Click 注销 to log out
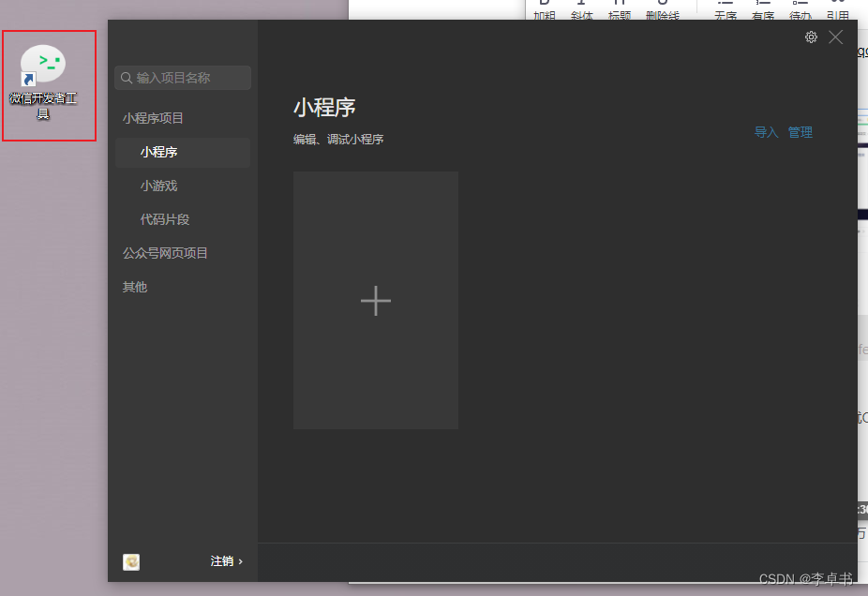868x596 pixels. [x=226, y=561]
